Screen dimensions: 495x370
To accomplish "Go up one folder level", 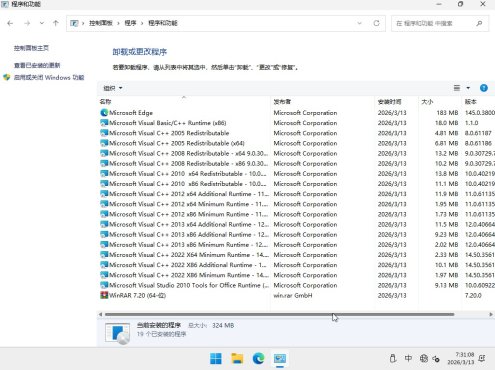I will (x=56, y=23).
